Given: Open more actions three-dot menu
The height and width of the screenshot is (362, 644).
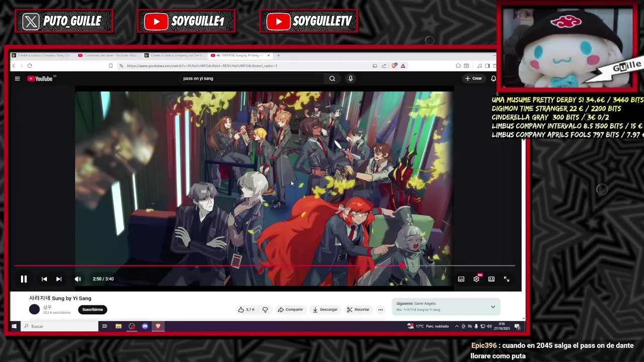Looking at the screenshot, I should [380, 310].
